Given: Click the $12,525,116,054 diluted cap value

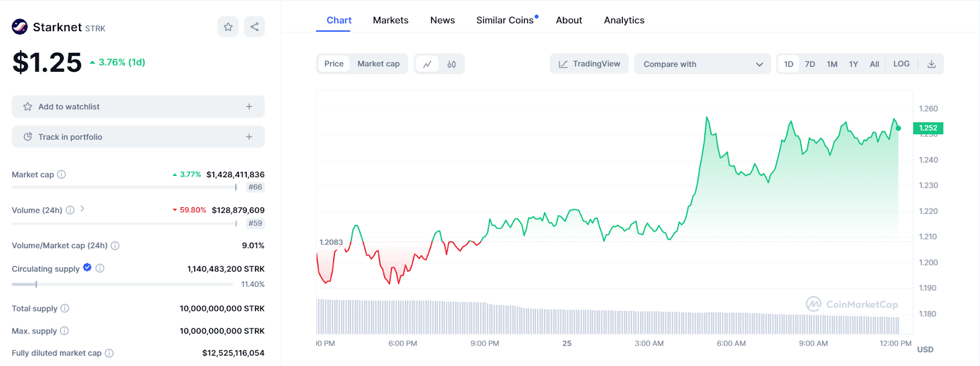Looking at the screenshot, I should coord(233,353).
